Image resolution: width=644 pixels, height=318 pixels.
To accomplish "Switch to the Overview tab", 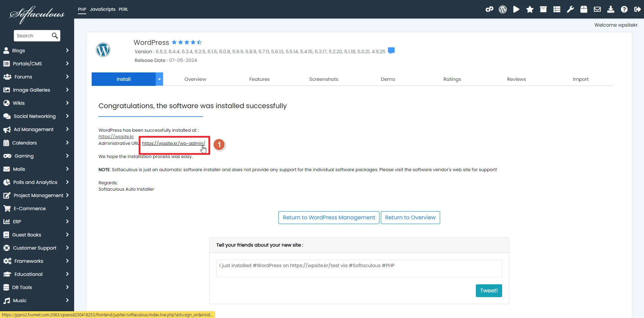I will point(195,79).
